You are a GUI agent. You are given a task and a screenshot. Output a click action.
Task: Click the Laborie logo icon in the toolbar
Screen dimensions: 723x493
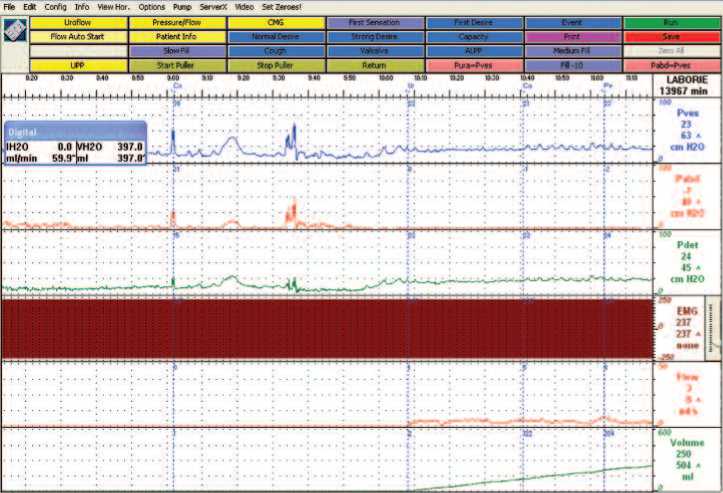pyautogui.click(x=15, y=31)
